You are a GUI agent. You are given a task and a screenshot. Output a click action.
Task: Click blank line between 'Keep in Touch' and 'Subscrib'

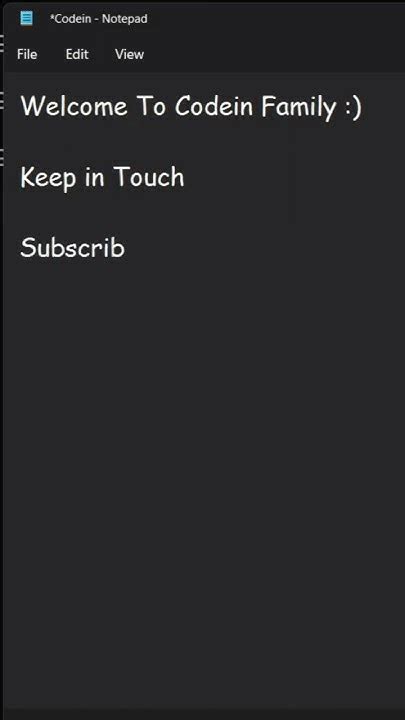coord(204,213)
